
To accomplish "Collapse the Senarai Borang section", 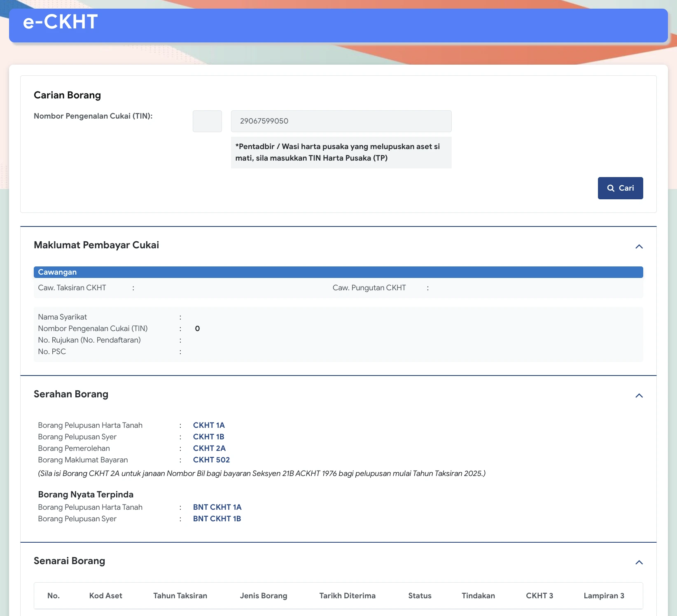I will [x=639, y=562].
